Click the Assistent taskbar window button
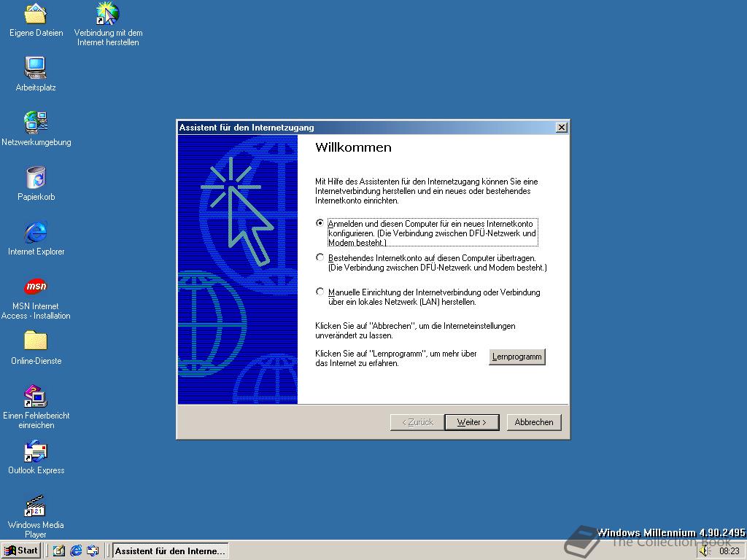 pyautogui.click(x=170, y=551)
